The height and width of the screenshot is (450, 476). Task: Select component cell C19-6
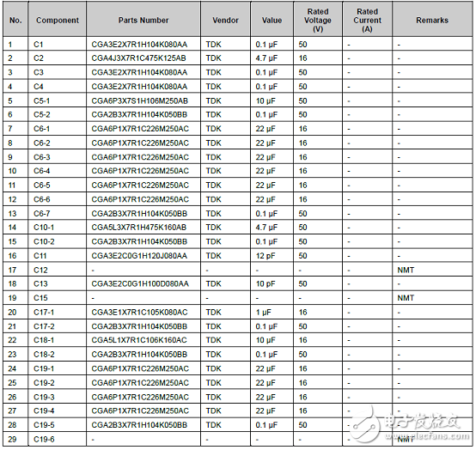58,439
